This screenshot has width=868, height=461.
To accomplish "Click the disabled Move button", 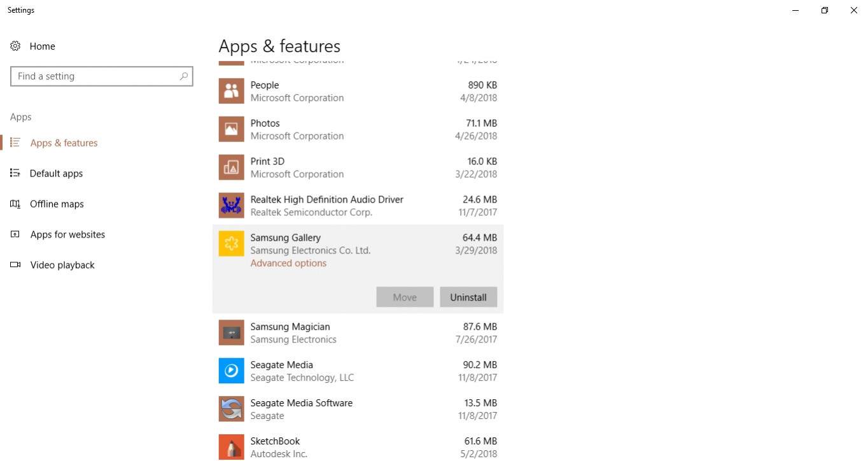I will (405, 297).
